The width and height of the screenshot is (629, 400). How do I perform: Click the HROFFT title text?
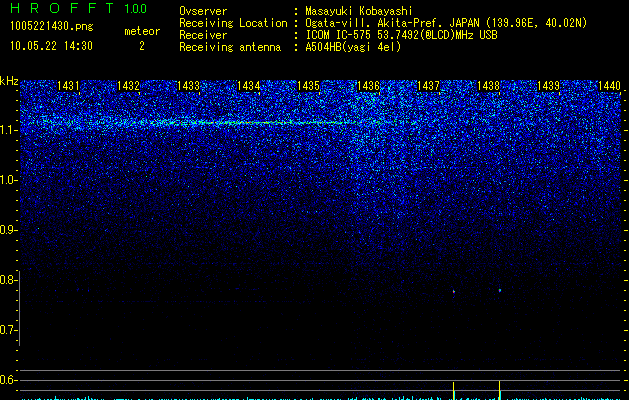[x=62, y=8]
